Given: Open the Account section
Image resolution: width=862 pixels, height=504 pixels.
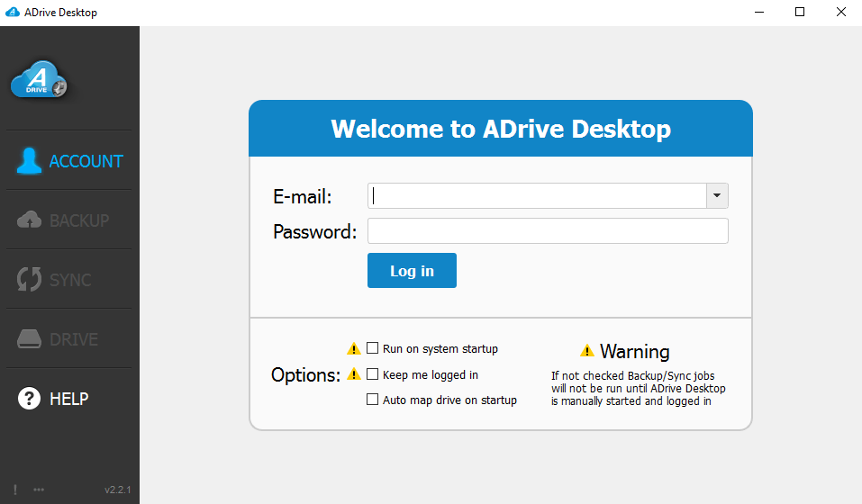Looking at the screenshot, I should 69,161.
